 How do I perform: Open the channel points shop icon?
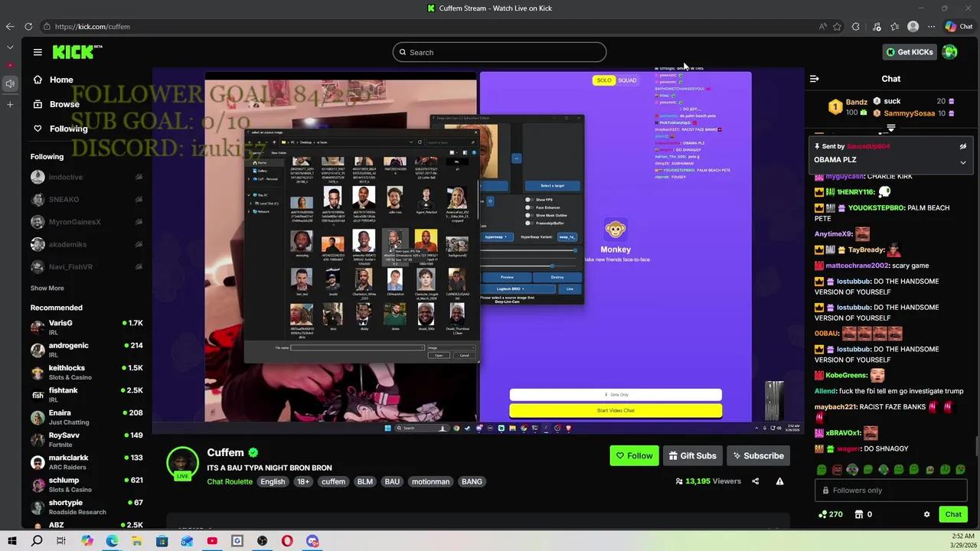[x=859, y=514]
